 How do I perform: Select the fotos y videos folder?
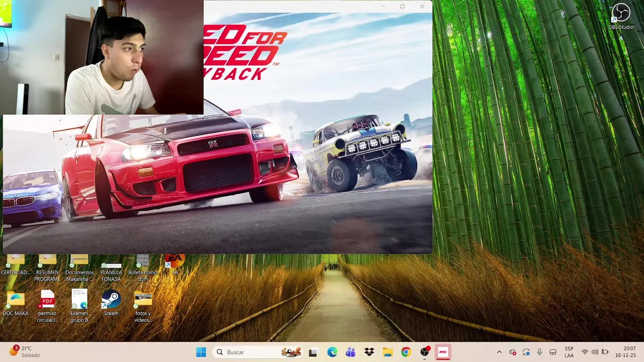click(143, 306)
